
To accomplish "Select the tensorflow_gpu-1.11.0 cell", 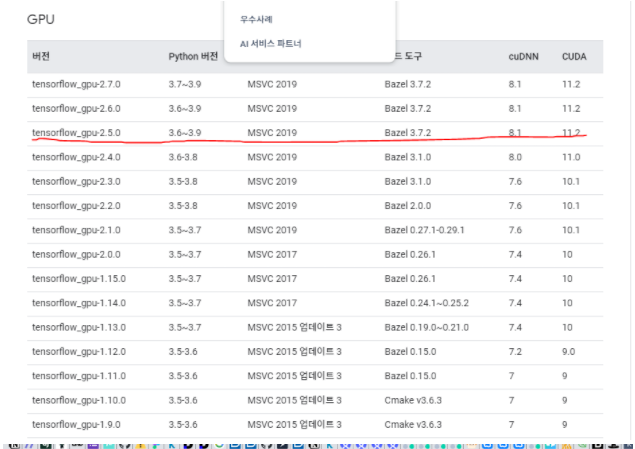I will (x=79, y=376).
